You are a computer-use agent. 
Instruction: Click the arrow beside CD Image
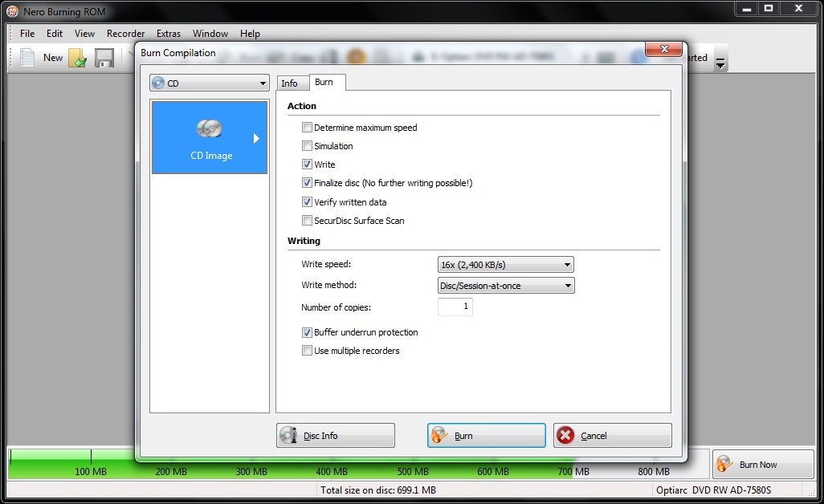pos(256,138)
